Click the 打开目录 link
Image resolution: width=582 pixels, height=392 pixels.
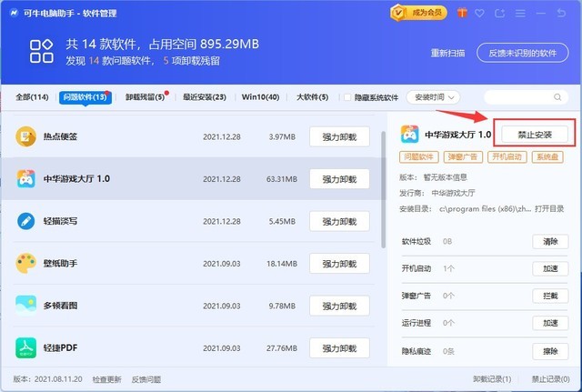click(x=549, y=208)
